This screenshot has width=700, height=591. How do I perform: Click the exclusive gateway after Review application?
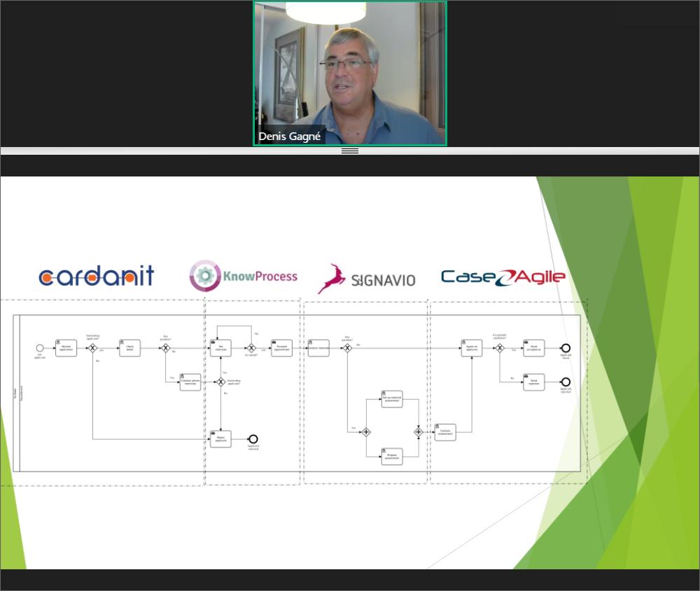[92, 348]
